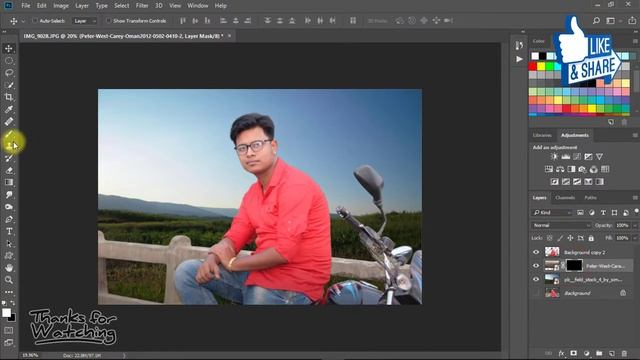Show the Background layer visibility box
Screen dimensions: 640x360
[536, 293]
